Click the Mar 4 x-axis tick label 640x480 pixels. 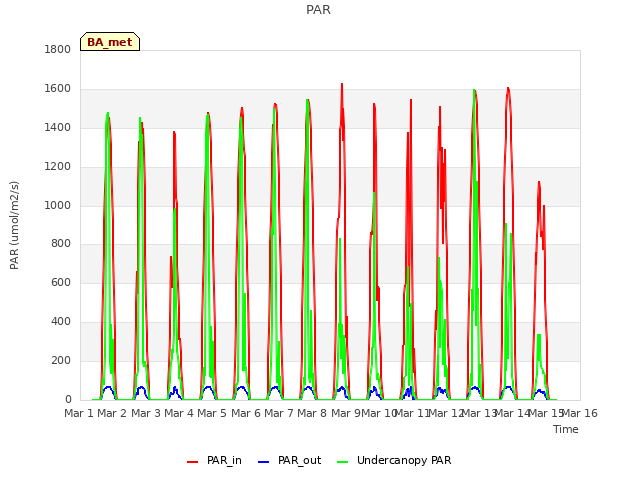click(x=179, y=413)
